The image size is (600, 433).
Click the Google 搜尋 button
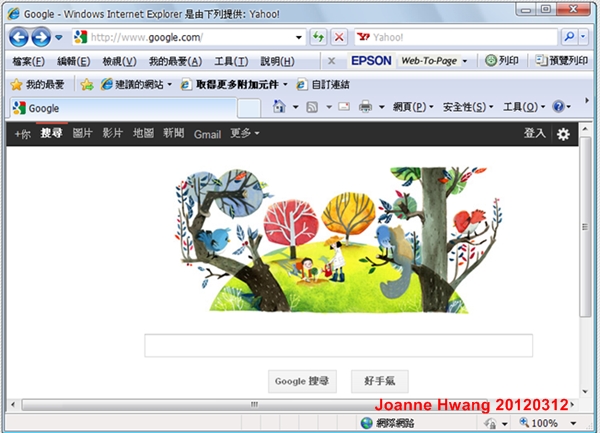302,381
